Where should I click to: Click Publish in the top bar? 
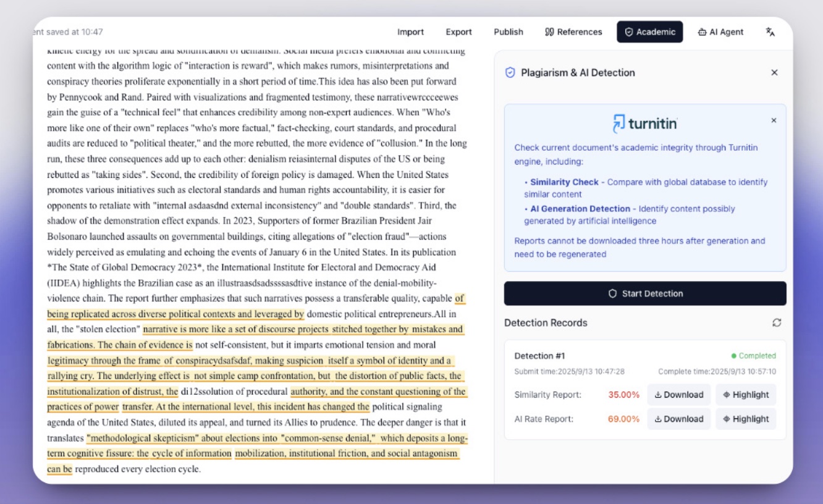509,32
